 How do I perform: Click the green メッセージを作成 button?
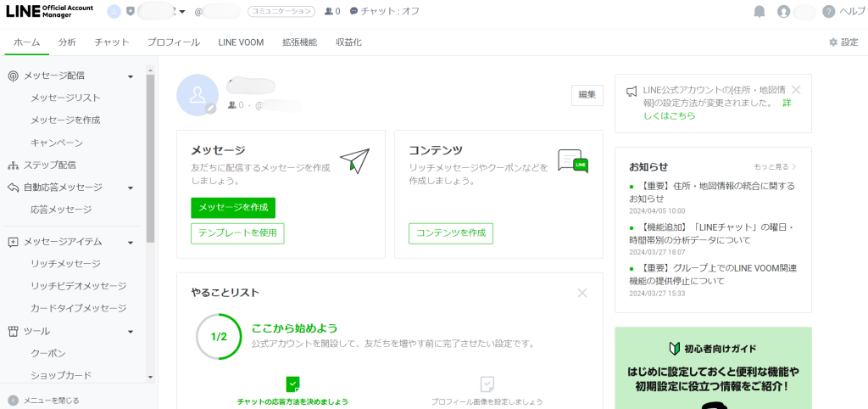[233, 208]
